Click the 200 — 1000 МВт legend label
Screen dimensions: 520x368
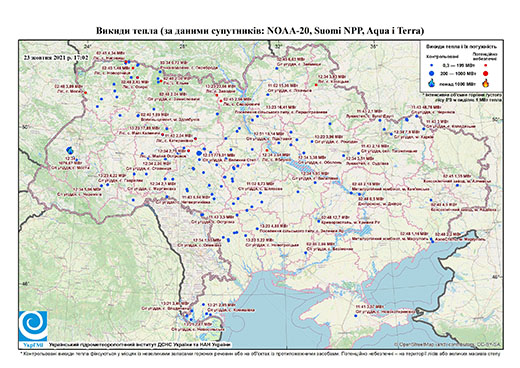(458, 73)
